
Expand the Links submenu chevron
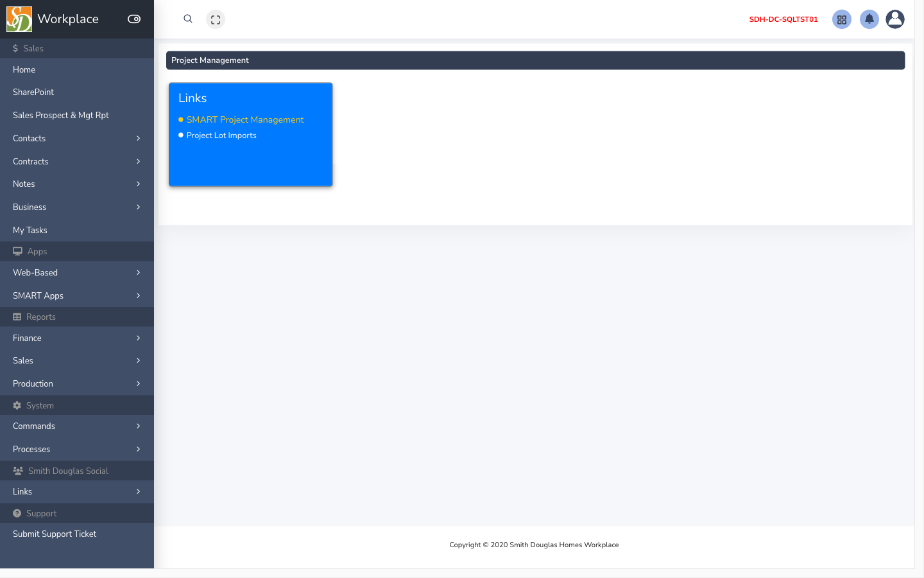(x=138, y=491)
